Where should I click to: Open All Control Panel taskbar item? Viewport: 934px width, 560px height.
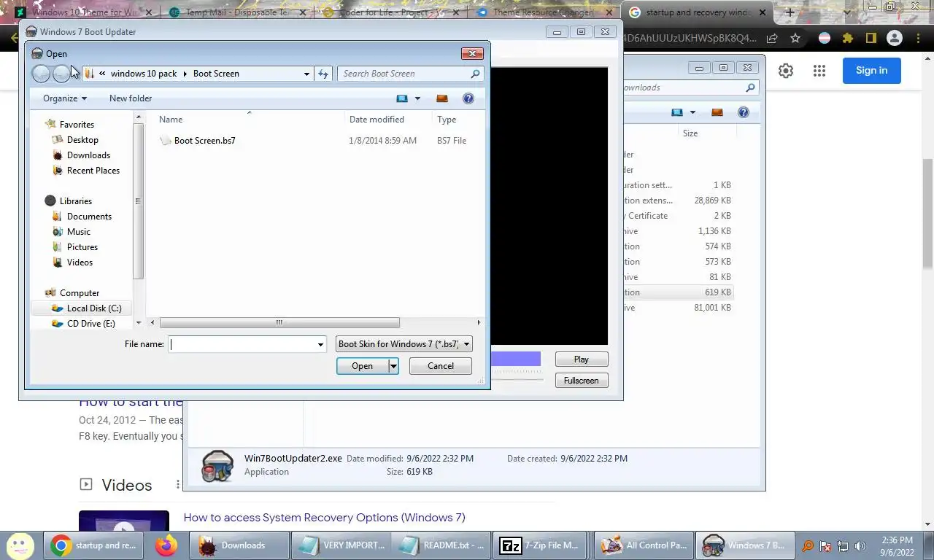click(642, 545)
